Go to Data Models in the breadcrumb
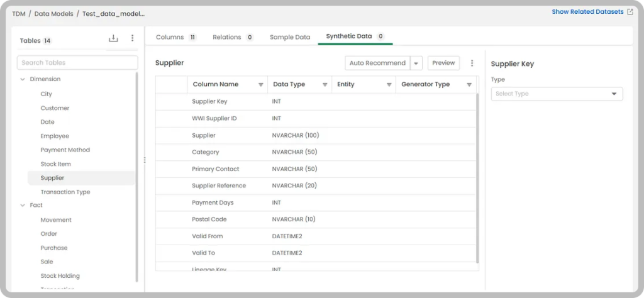 (x=54, y=14)
